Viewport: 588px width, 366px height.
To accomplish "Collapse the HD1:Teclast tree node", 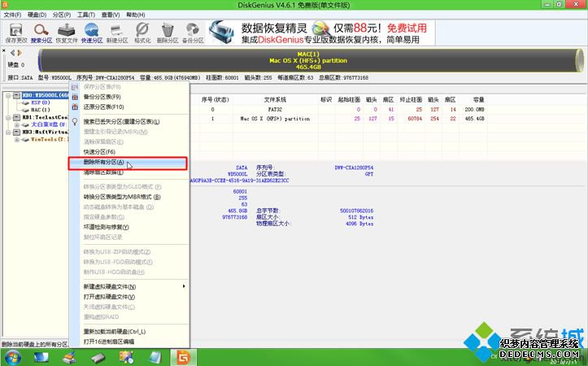I will click(8, 117).
